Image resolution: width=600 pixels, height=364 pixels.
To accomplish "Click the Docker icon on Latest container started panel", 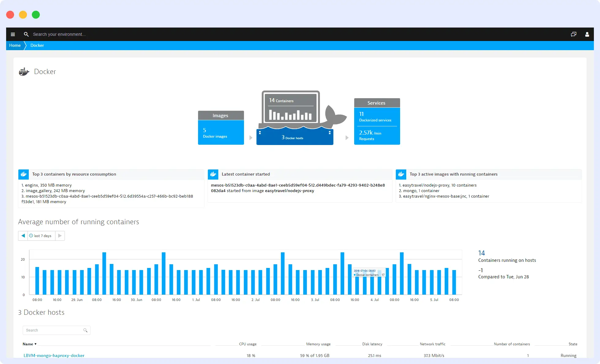I will pyautogui.click(x=213, y=174).
